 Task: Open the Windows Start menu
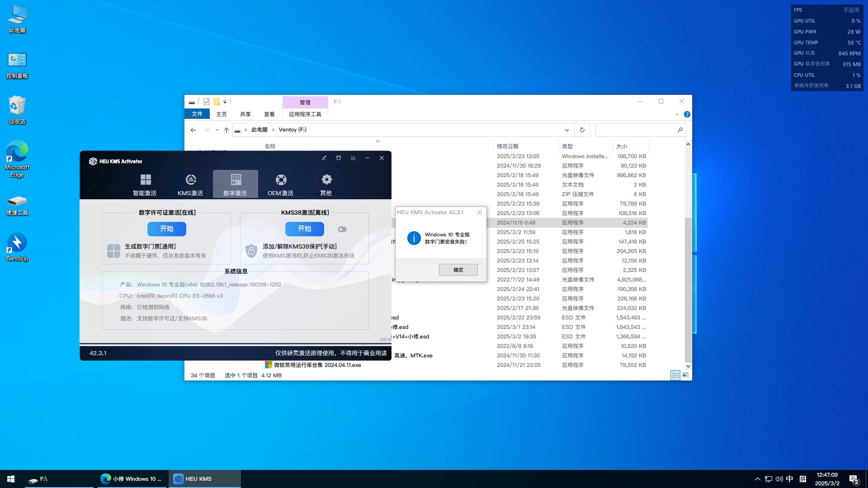click(x=11, y=479)
